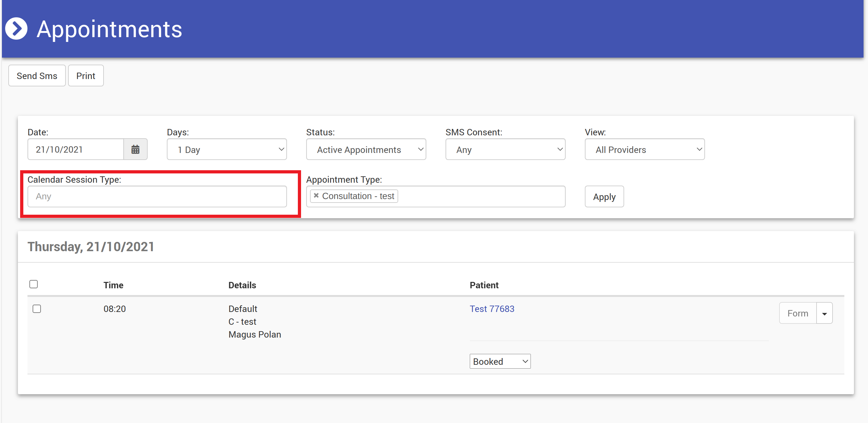
Task: Open the date picker calendar icon
Action: click(136, 149)
